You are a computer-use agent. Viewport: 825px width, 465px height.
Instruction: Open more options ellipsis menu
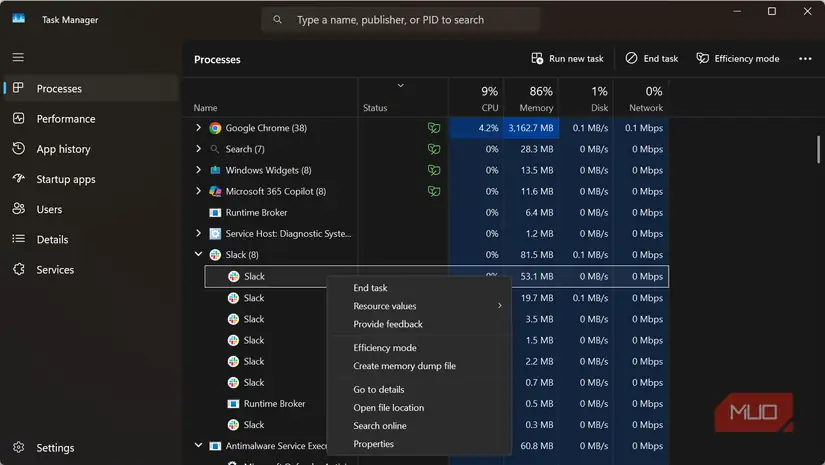pos(805,58)
